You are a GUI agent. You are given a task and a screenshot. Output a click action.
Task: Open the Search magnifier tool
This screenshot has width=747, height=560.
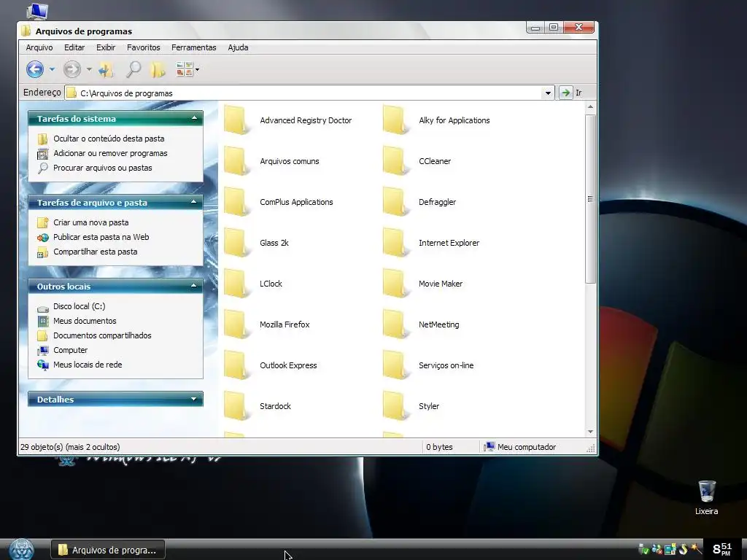[x=133, y=69]
